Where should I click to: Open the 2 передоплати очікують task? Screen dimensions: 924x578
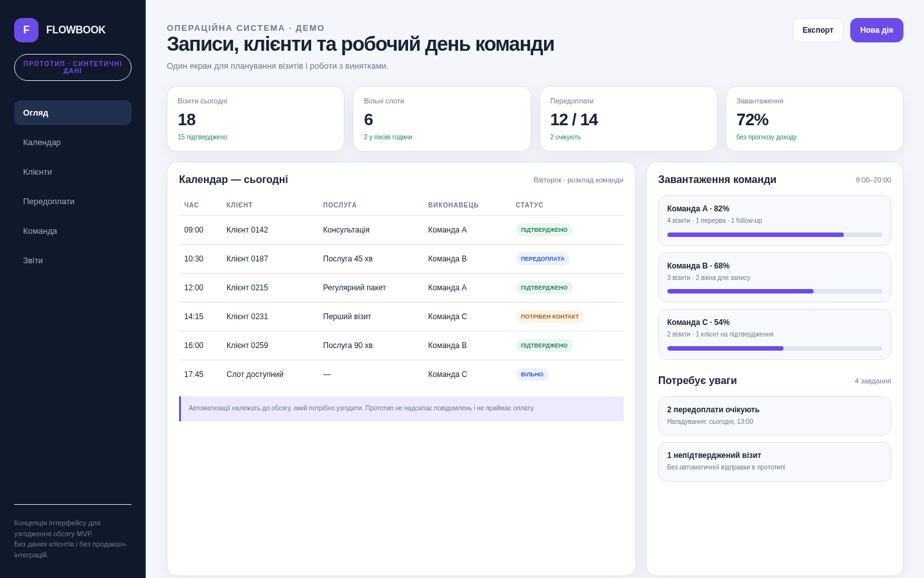pos(774,416)
